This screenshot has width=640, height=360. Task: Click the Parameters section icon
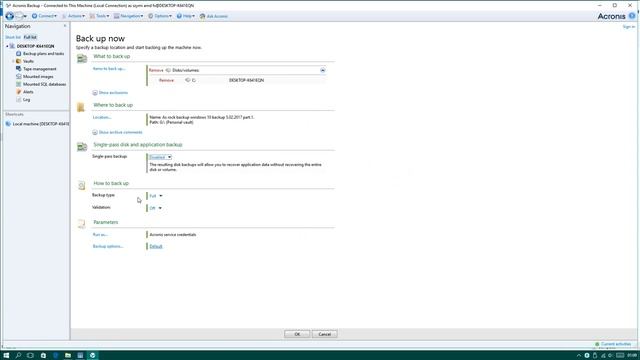click(x=82, y=223)
